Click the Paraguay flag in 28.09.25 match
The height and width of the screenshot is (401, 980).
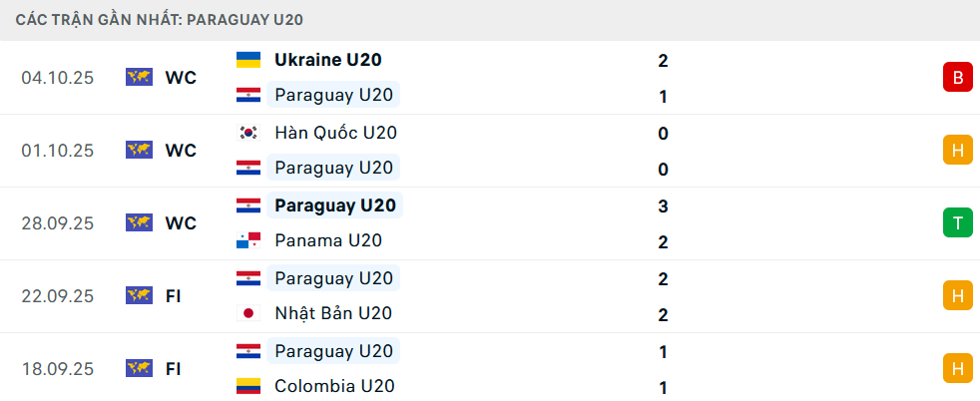[247, 205]
